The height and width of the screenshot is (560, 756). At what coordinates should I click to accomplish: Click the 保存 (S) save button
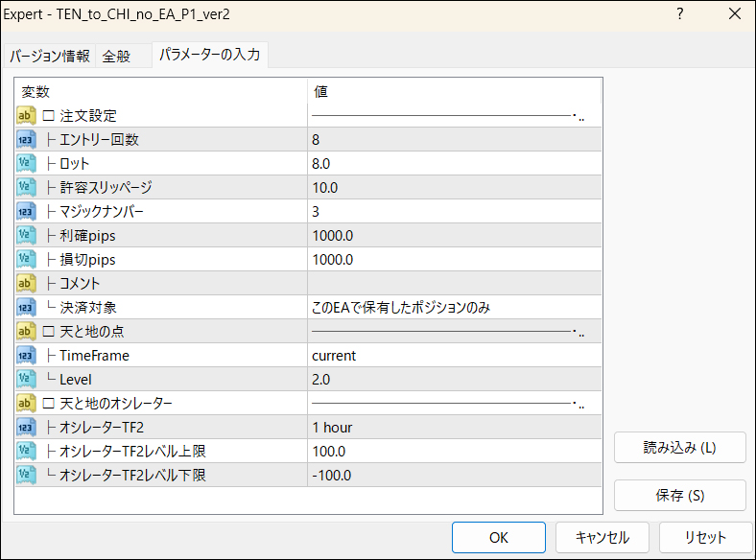click(679, 496)
